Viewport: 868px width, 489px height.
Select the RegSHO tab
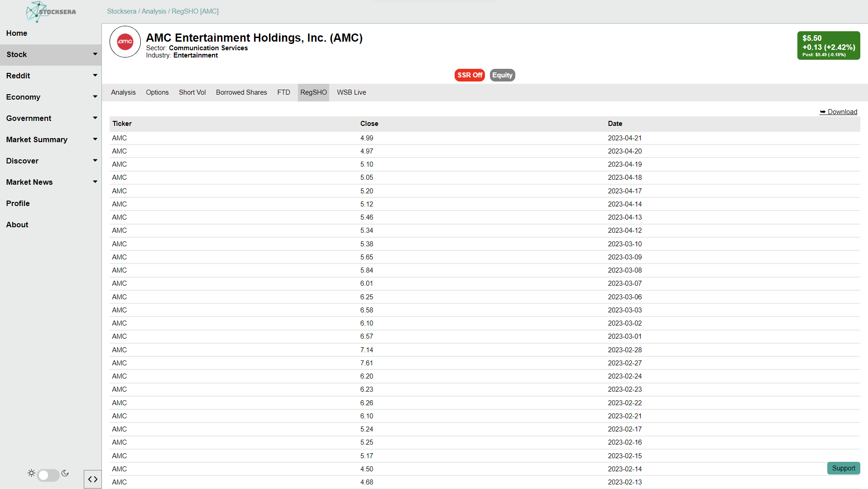[313, 92]
